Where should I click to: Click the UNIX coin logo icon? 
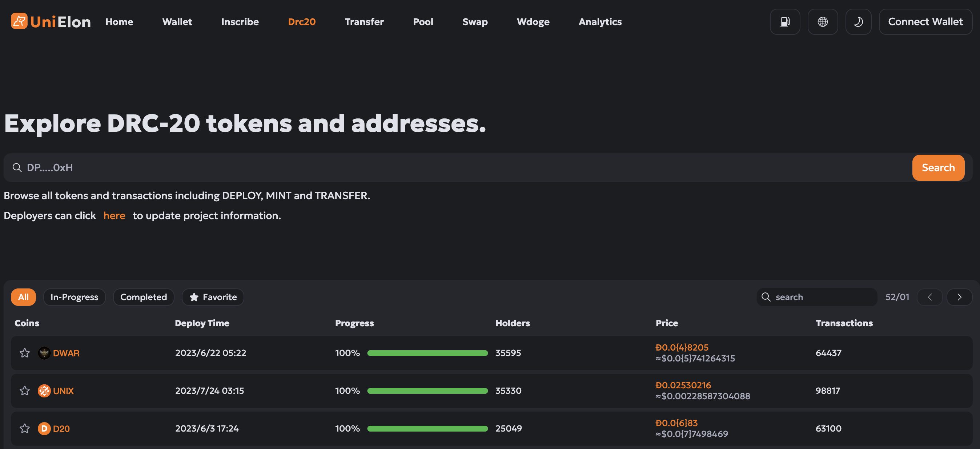(44, 391)
